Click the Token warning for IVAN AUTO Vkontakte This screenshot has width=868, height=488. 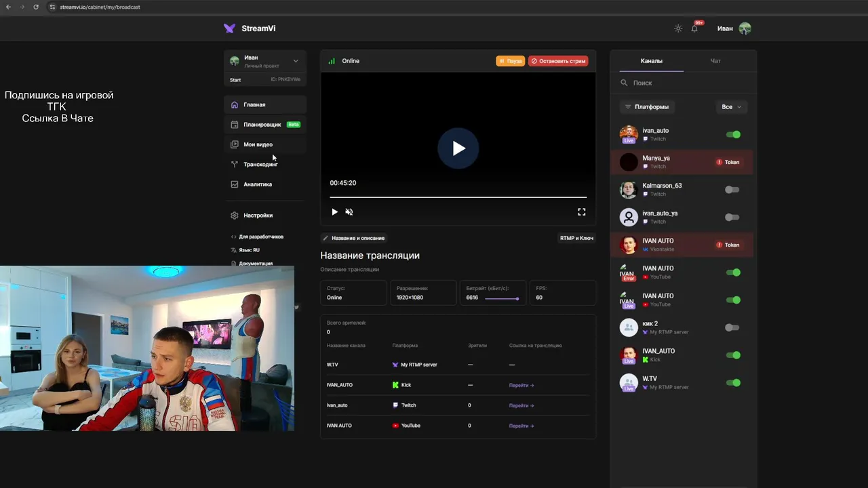(728, 245)
